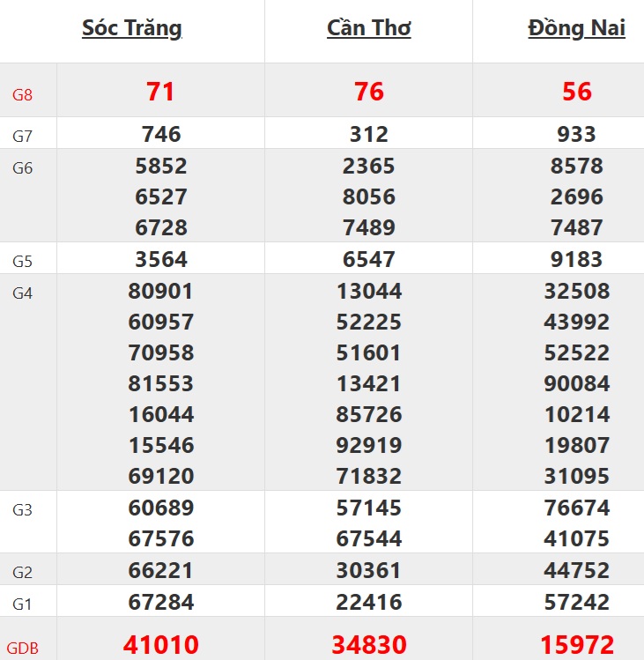Click Đồng Nai G1 number 57242
644x660 pixels.
pos(576,603)
